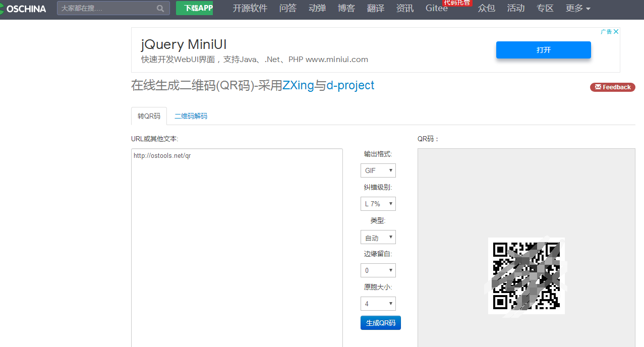
Task: Expand the 更多 dropdown menu
Action: click(x=578, y=8)
